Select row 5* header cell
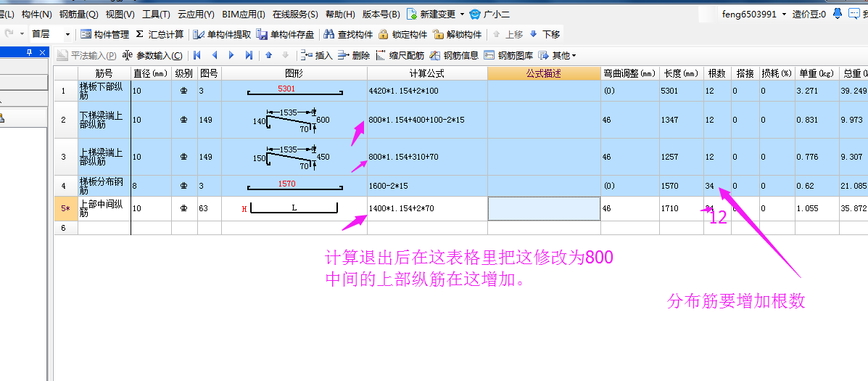 point(66,209)
